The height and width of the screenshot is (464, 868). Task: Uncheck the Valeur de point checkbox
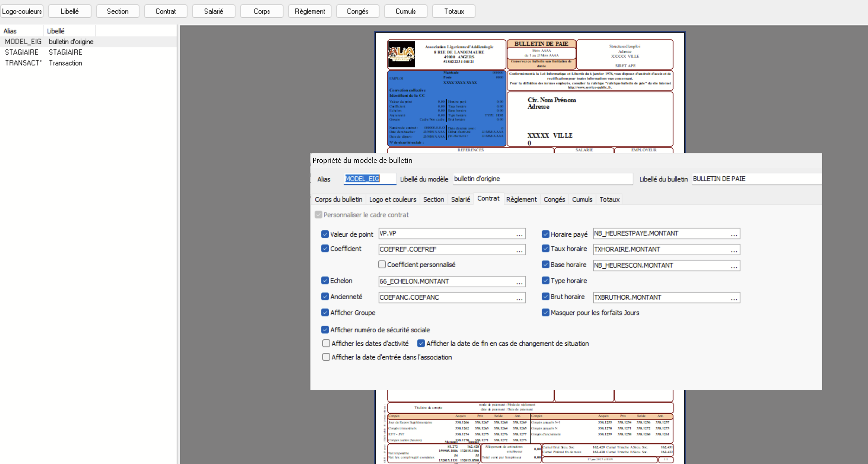(x=325, y=234)
